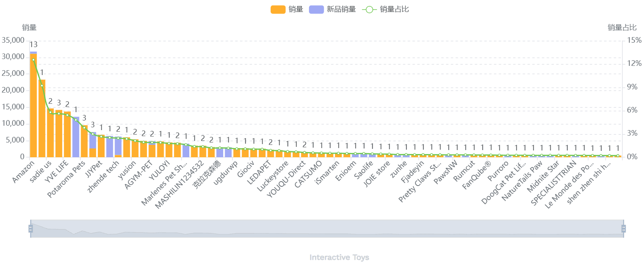Click the orange 销量 legend swatch
The width and height of the screenshot is (644, 267).
(278, 10)
